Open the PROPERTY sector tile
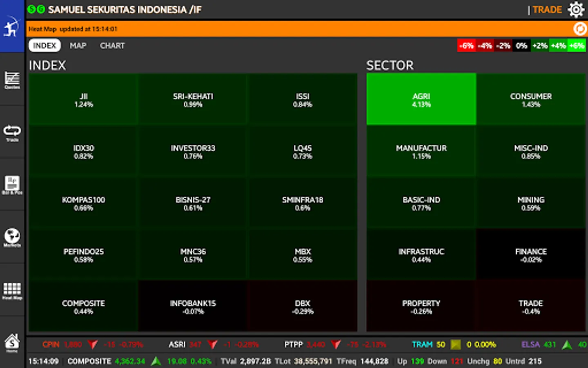The height and width of the screenshot is (368, 588). [421, 306]
